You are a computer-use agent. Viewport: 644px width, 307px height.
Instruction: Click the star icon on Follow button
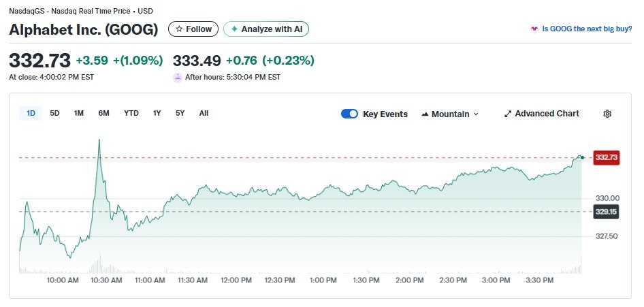pyautogui.click(x=179, y=29)
